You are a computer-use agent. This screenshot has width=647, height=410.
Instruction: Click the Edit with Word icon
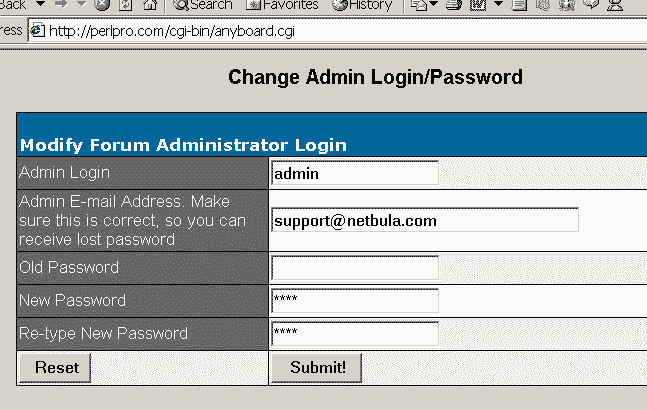click(478, 5)
